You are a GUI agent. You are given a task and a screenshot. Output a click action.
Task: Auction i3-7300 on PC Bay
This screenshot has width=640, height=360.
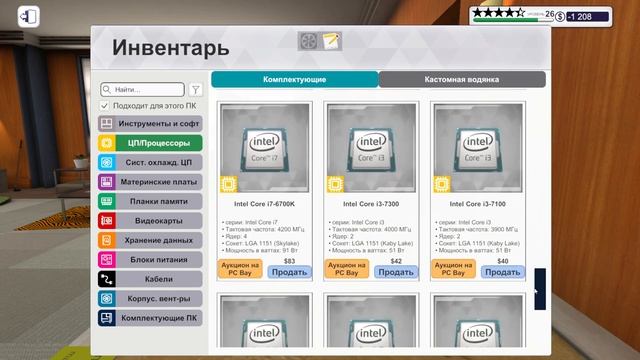[347, 269]
